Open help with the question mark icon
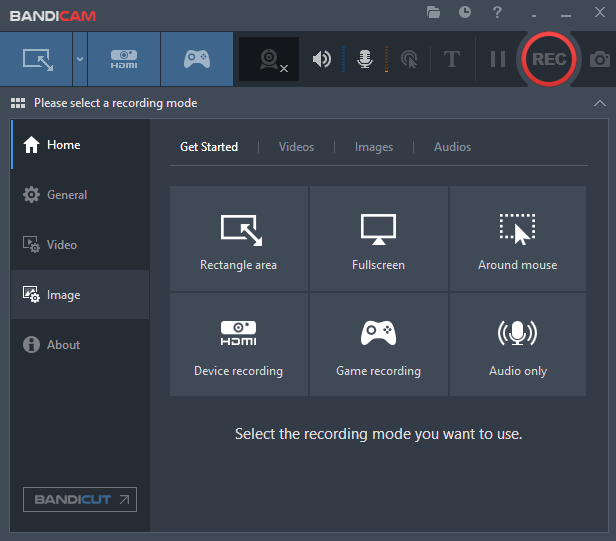Screen dimensions: 616x541 click(497, 12)
